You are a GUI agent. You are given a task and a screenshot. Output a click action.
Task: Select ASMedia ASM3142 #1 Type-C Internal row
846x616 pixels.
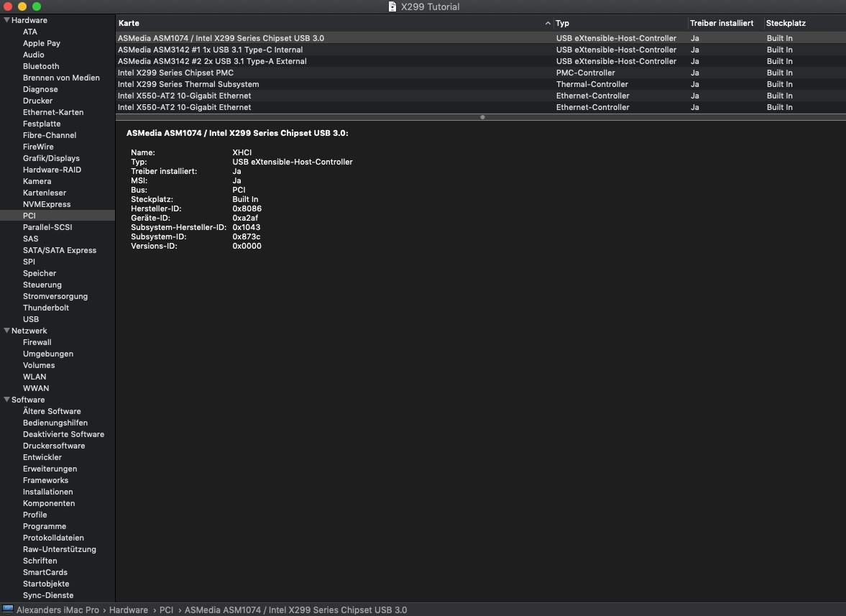pos(482,50)
